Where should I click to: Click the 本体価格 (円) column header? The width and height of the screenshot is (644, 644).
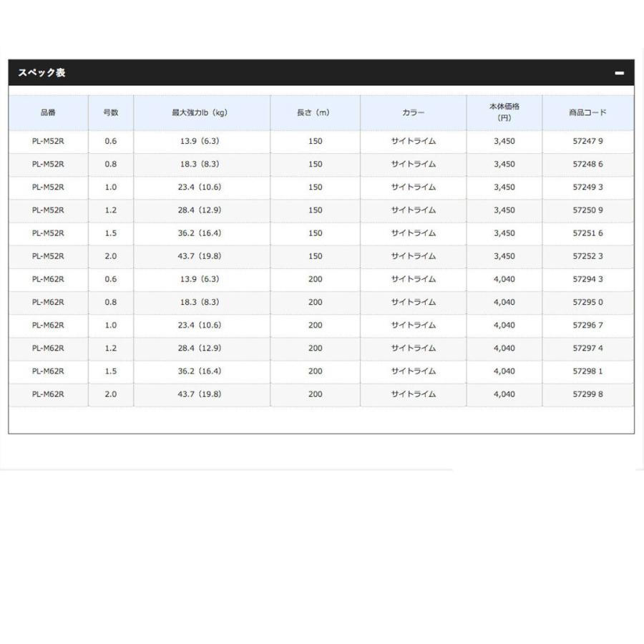(x=504, y=112)
